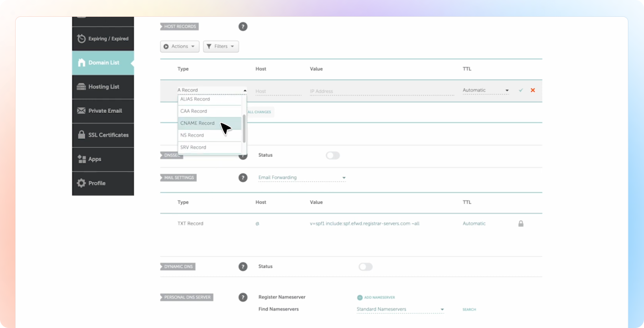The image size is (644, 328).
Task: Click the @ host cell in TXT row
Action: click(x=257, y=224)
